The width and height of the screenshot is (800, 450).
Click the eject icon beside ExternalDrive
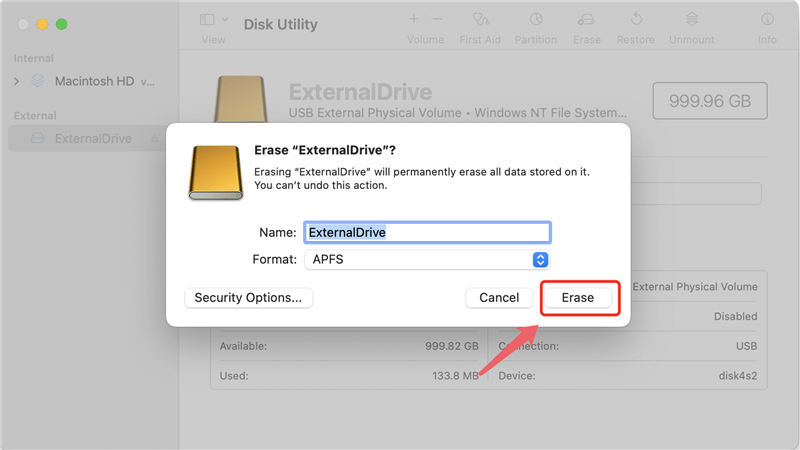pyautogui.click(x=153, y=139)
